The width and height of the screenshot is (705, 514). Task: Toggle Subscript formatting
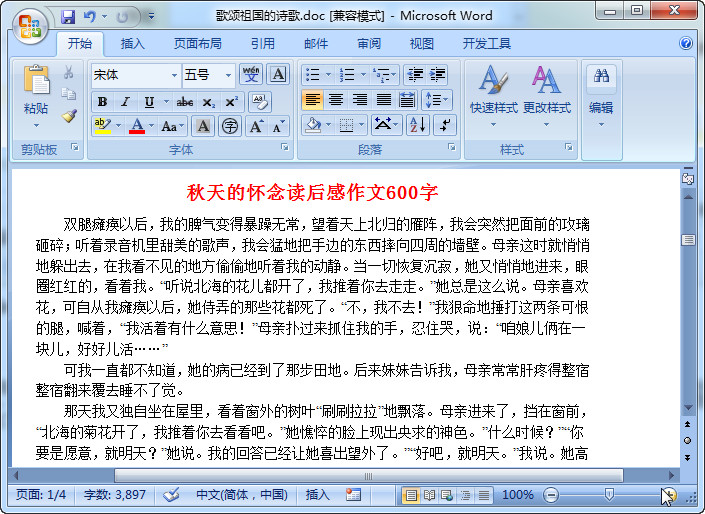[x=208, y=102]
